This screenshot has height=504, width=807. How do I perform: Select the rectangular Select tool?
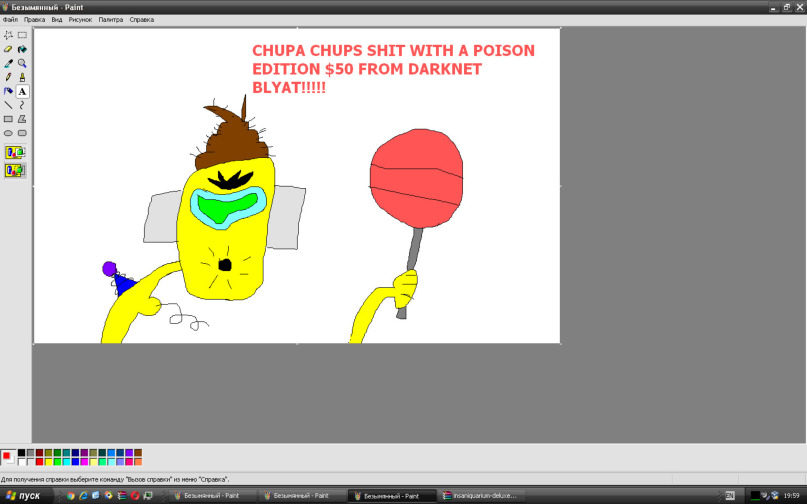[22, 35]
